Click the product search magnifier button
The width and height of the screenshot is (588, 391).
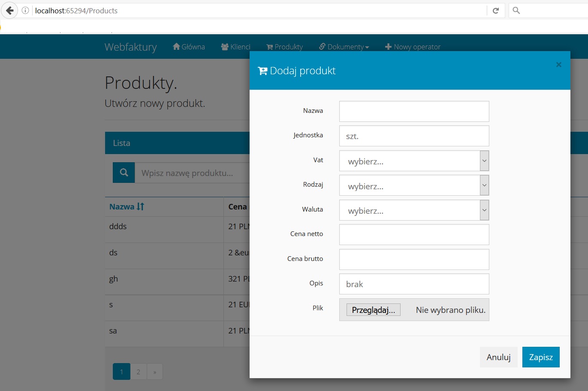click(124, 173)
